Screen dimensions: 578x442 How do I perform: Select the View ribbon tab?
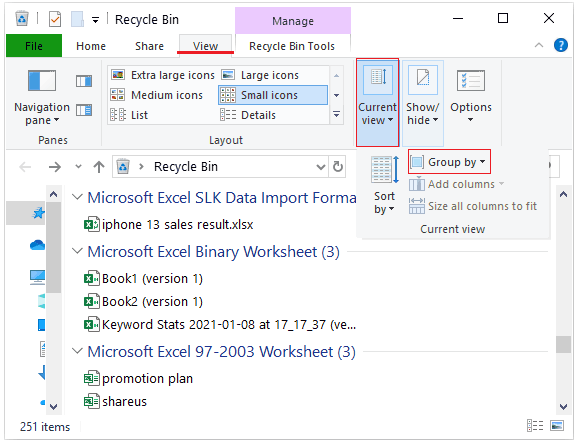(205, 46)
